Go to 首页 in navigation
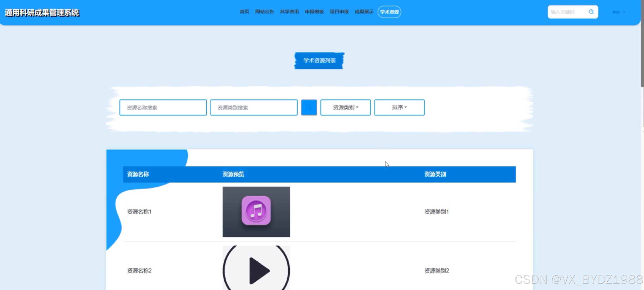 [244, 12]
